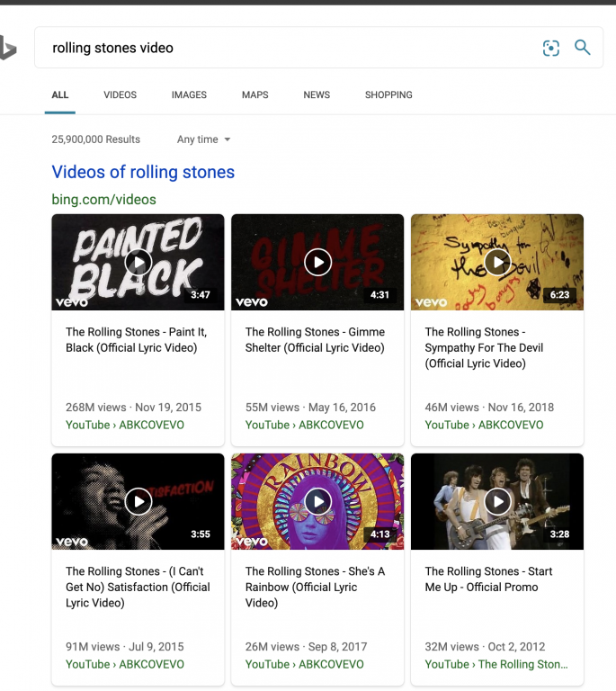Click the 3:47 duration badge
The image size is (616, 691).
[201, 295]
